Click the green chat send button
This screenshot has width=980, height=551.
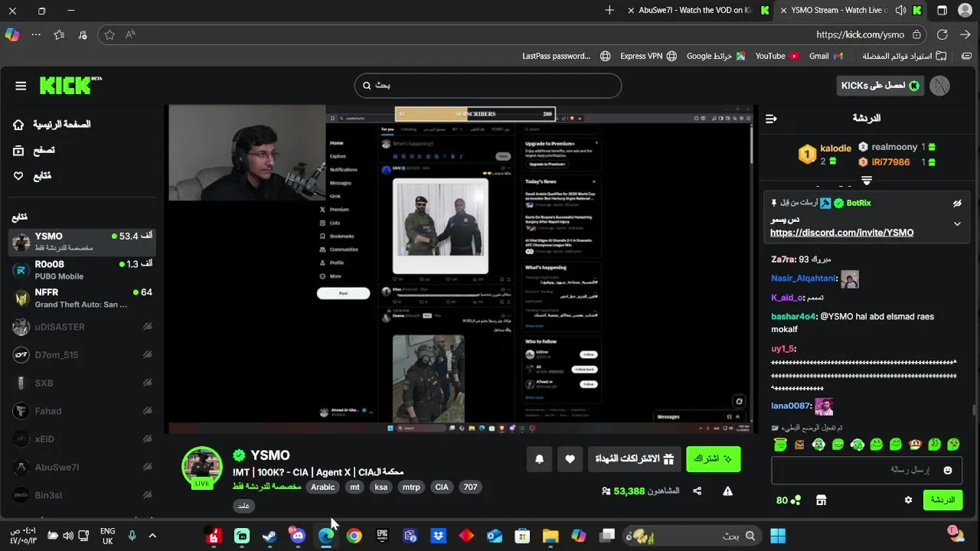tap(942, 500)
